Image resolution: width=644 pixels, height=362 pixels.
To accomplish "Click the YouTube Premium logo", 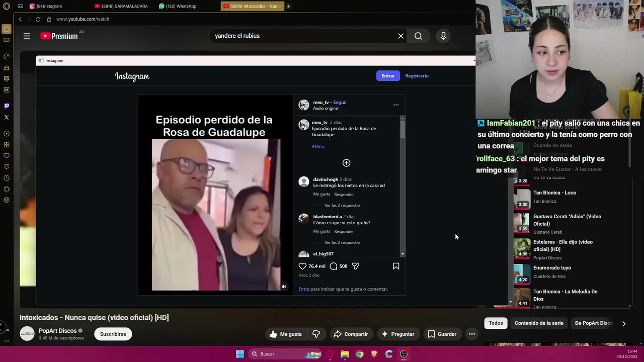I will 59,36.
